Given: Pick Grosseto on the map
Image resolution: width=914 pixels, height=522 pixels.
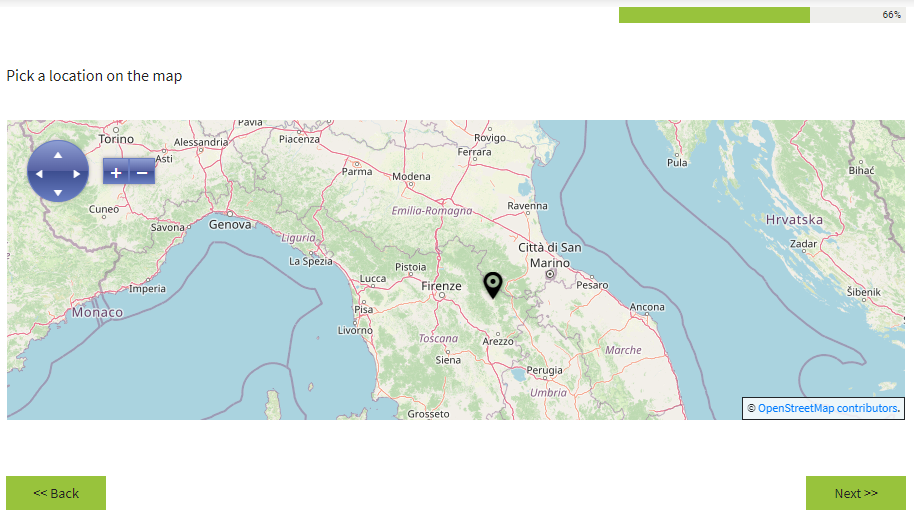Looking at the screenshot, I should (x=428, y=414).
